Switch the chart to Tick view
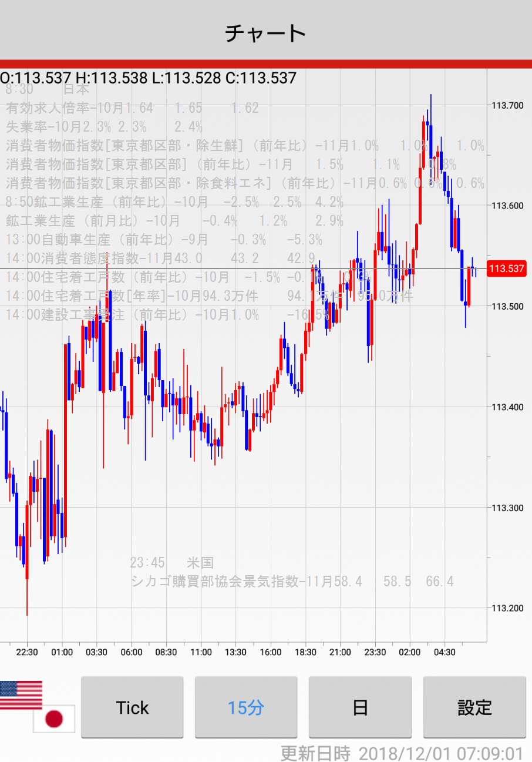 click(x=132, y=707)
